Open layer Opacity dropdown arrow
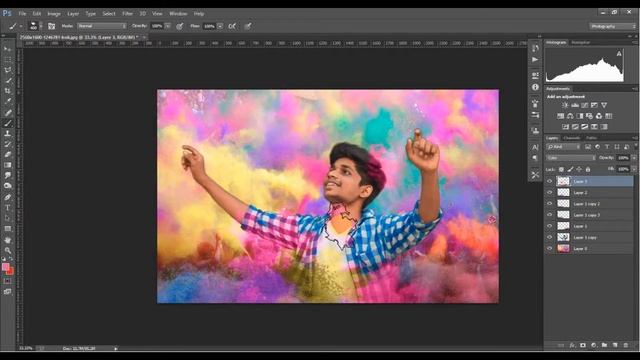 pos(634,158)
